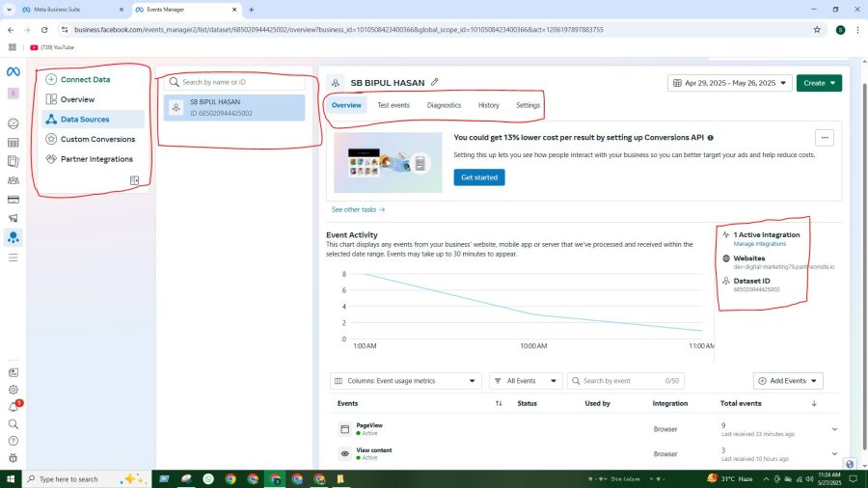Click Connect Data in the navigation panel
The height and width of the screenshot is (488, 868).
coord(85,80)
